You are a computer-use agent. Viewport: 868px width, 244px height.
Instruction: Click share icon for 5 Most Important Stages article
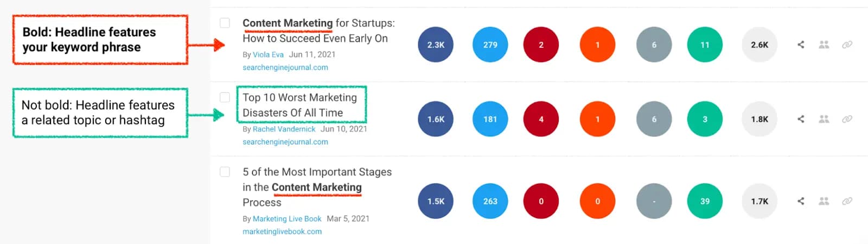pos(801,201)
